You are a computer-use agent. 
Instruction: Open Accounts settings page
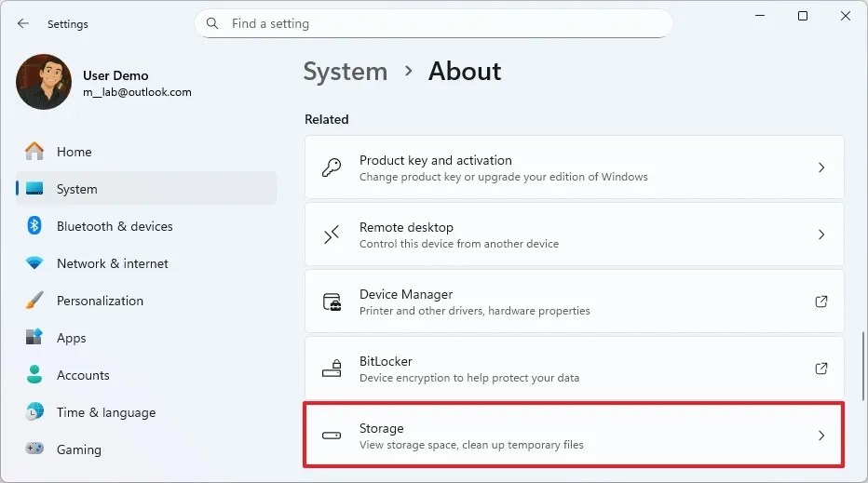click(146, 375)
